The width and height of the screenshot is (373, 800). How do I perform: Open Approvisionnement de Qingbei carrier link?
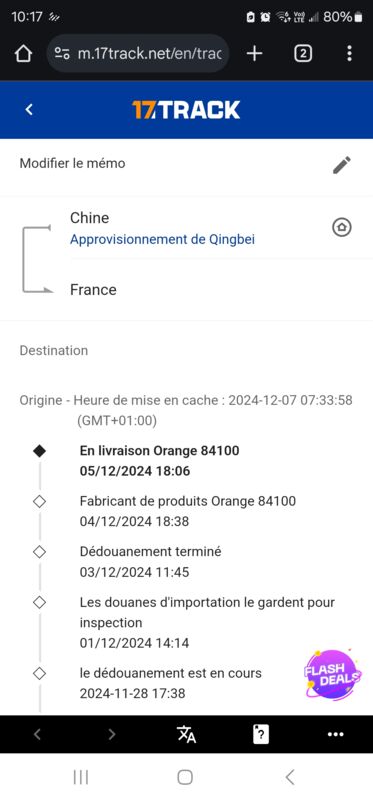pos(162,239)
